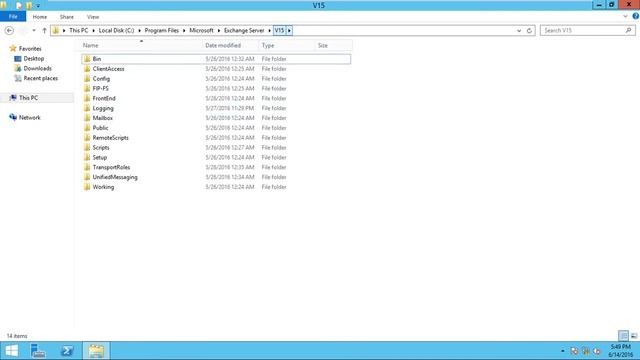Open Server Manager from the taskbar

pos(38,351)
